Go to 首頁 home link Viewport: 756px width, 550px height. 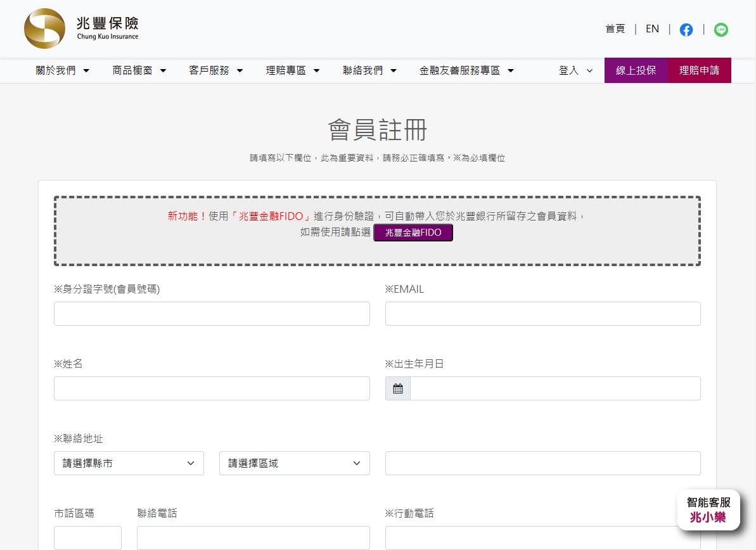click(615, 29)
